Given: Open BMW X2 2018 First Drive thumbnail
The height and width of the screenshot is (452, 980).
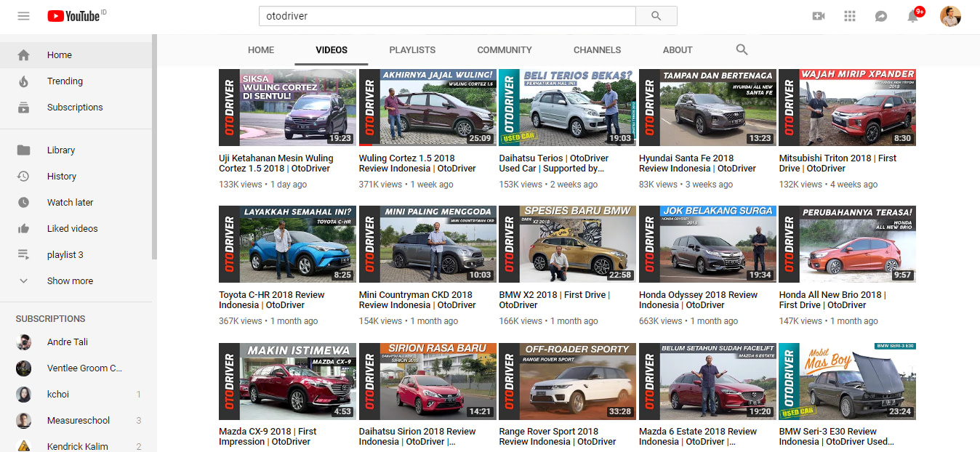Looking at the screenshot, I should (567, 244).
